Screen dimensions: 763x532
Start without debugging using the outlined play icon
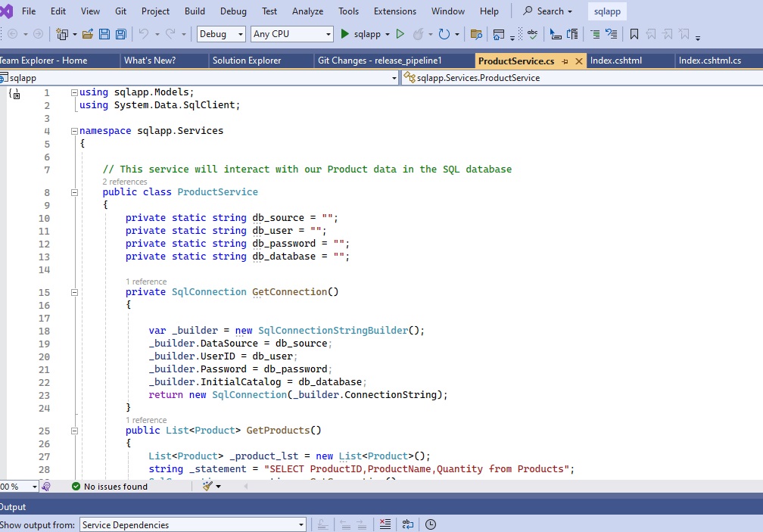[x=400, y=34]
